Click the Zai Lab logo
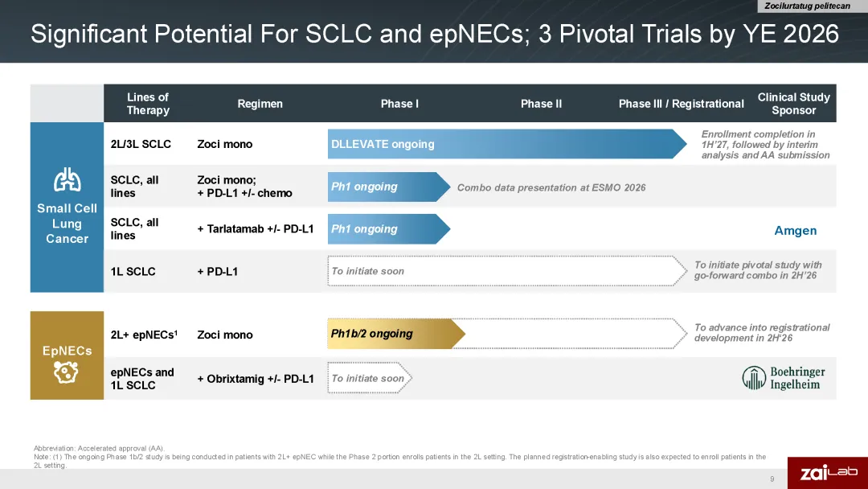 click(x=828, y=472)
